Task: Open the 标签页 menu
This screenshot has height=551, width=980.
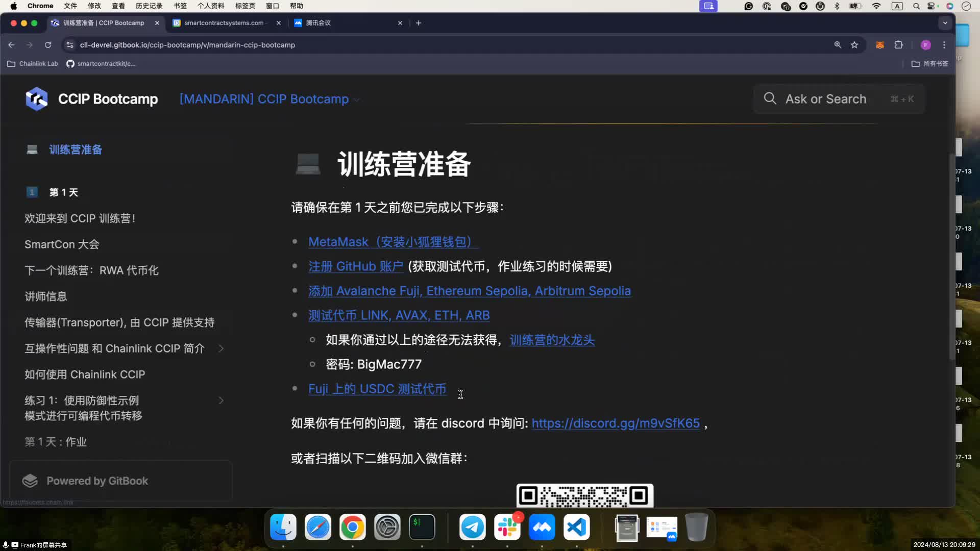Action: click(x=245, y=6)
